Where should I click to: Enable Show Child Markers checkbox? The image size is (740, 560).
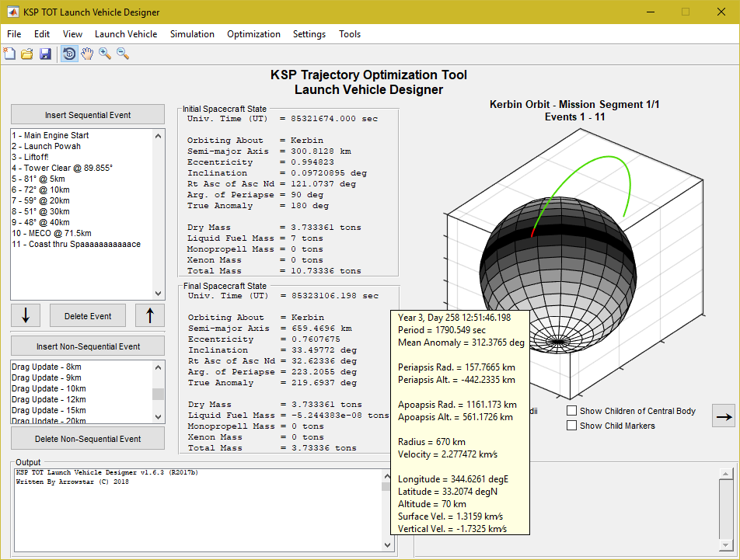click(571, 425)
